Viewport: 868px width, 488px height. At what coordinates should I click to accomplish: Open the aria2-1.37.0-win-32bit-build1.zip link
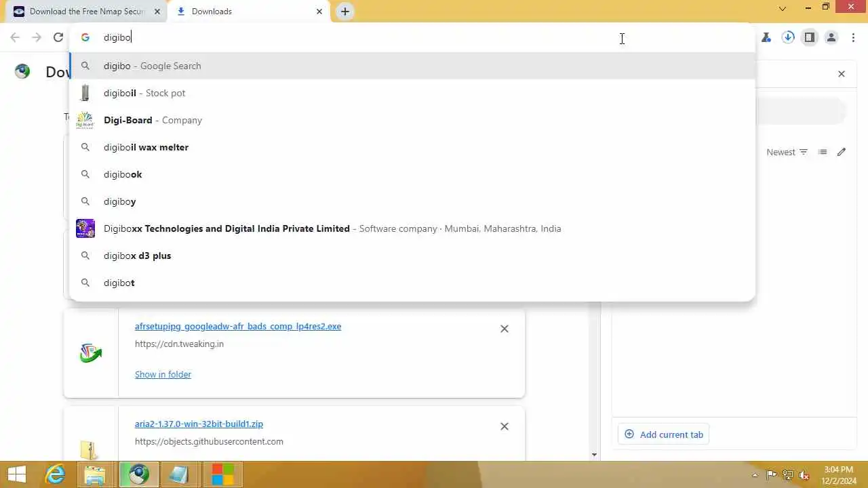(x=199, y=424)
